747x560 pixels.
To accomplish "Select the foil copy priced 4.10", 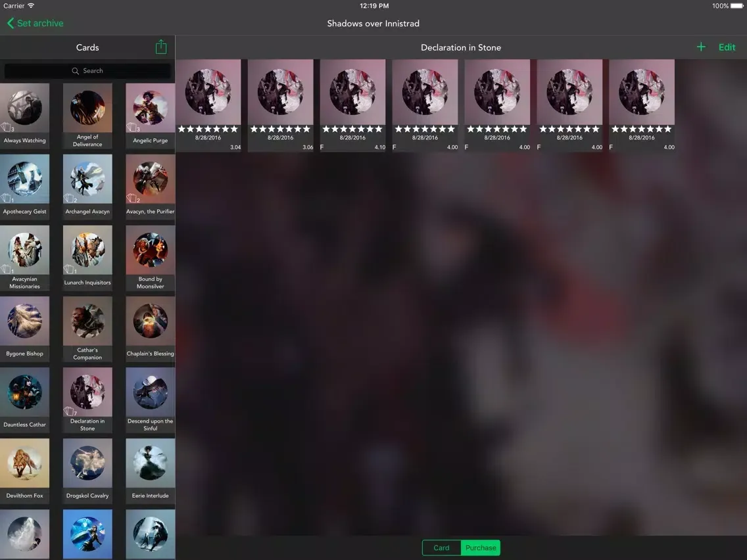I will (x=352, y=105).
